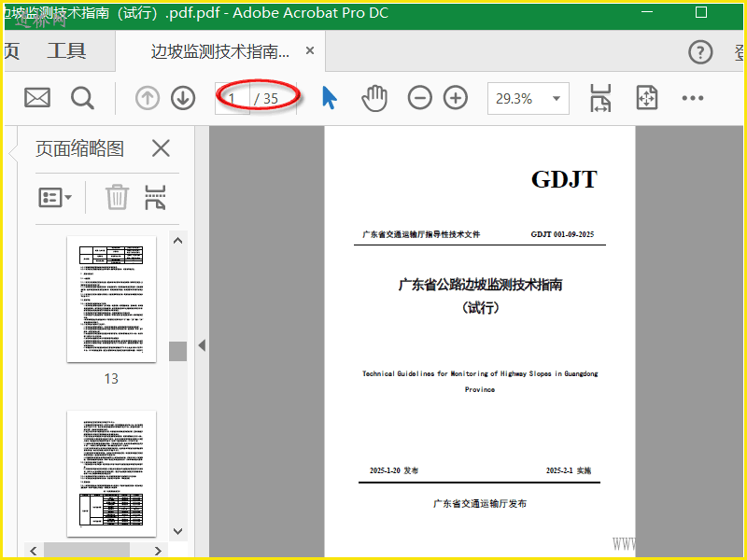Click the GDJT 001-09-2025 document number
Image resolution: width=747 pixels, height=560 pixels.
[x=562, y=234]
